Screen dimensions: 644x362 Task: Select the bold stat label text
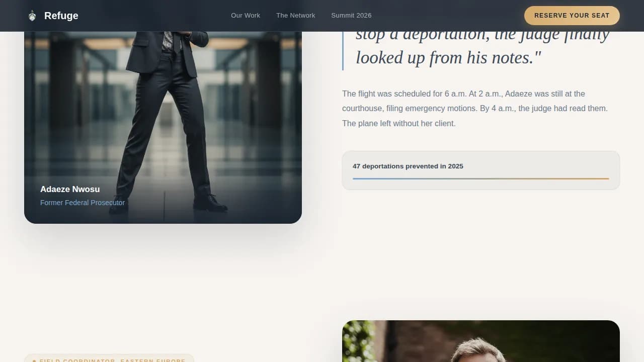pos(408,166)
